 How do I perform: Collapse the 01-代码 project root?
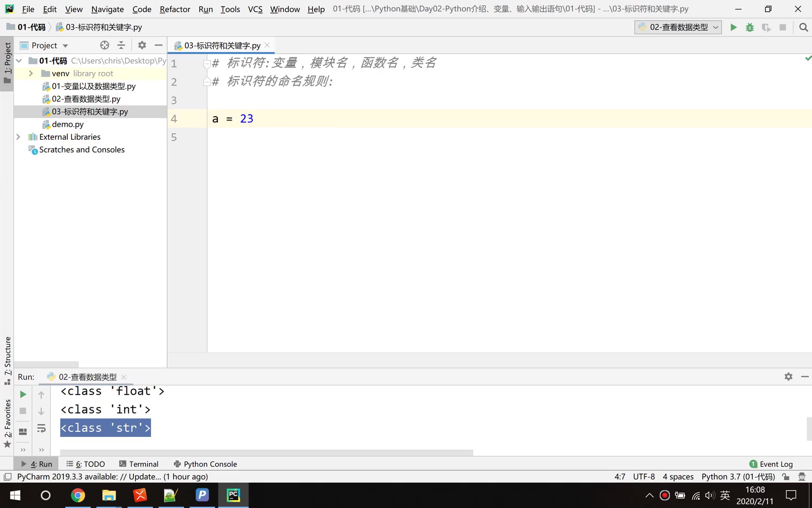[19, 61]
